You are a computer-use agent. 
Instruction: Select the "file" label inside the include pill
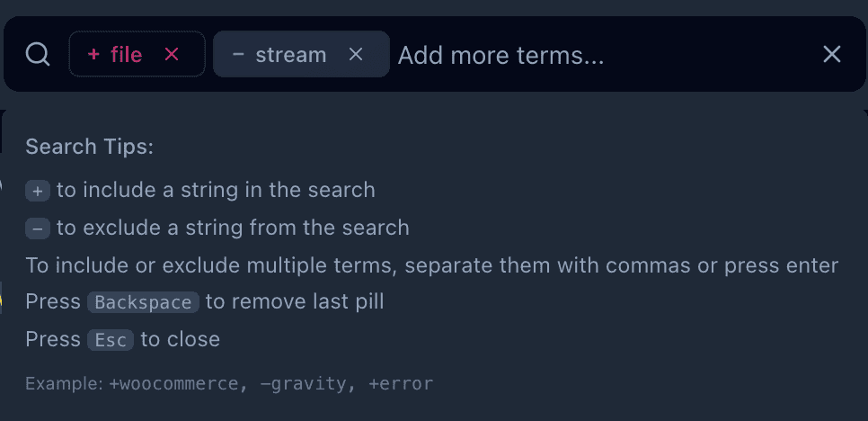126,55
